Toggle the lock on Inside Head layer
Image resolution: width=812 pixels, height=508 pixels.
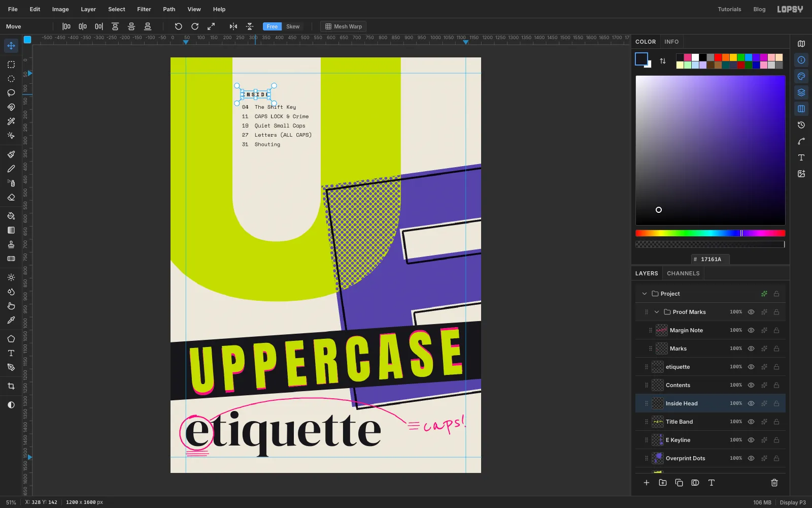pos(776,403)
